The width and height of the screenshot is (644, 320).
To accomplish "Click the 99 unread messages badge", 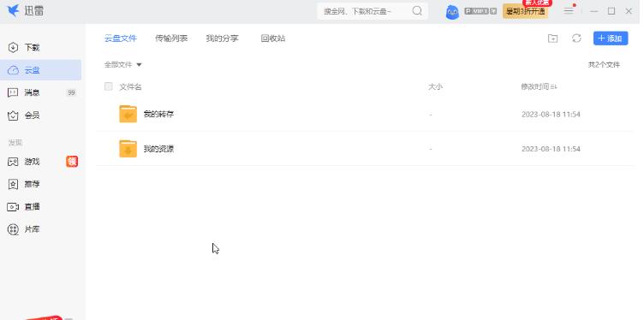I will [71, 92].
